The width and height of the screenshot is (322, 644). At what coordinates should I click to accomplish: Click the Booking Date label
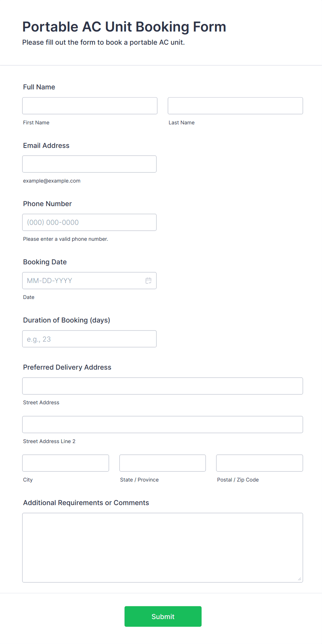point(45,262)
